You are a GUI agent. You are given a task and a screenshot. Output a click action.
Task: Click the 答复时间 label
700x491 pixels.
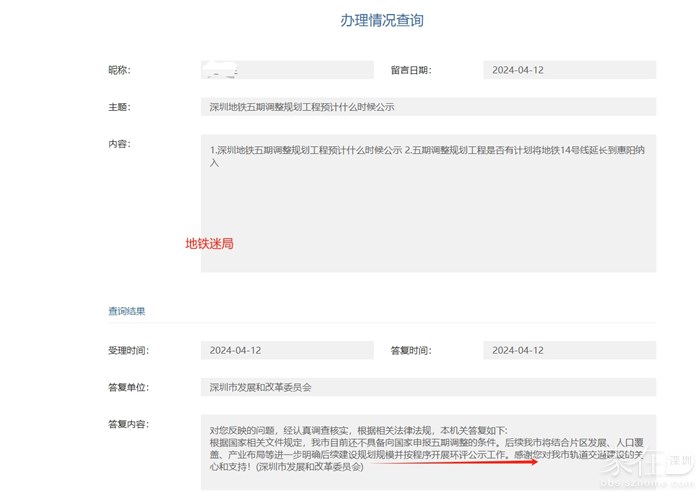[410, 351]
